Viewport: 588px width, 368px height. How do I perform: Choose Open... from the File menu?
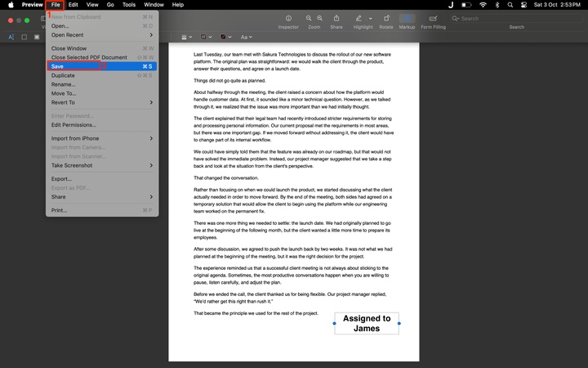click(101, 26)
